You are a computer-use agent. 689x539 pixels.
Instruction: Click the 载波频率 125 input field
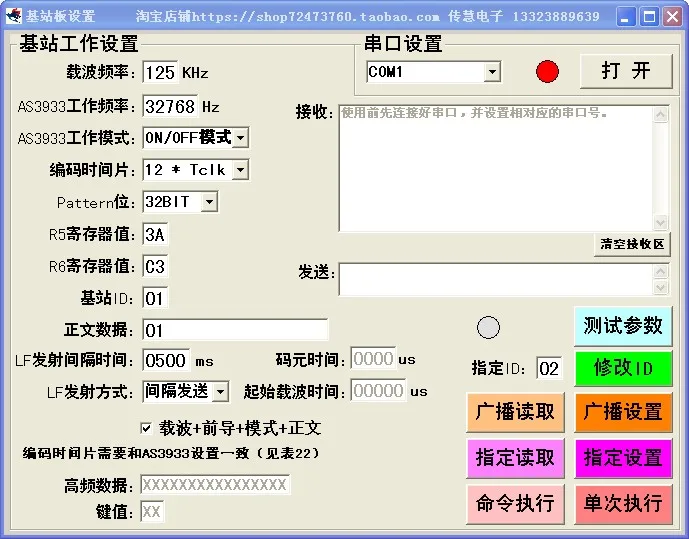[160, 72]
